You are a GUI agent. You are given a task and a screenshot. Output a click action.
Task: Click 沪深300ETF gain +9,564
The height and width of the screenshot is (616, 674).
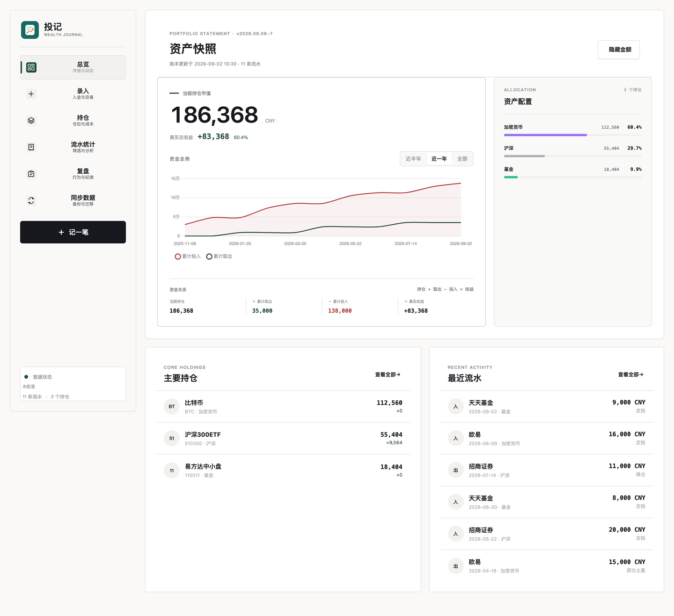(x=394, y=443)
